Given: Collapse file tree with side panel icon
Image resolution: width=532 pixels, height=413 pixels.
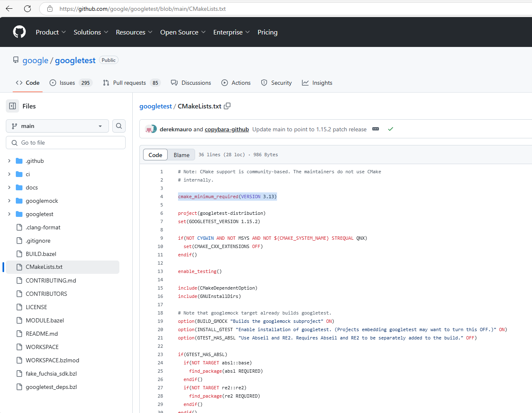Looking at the screenshot, I should tap(12, 106).
